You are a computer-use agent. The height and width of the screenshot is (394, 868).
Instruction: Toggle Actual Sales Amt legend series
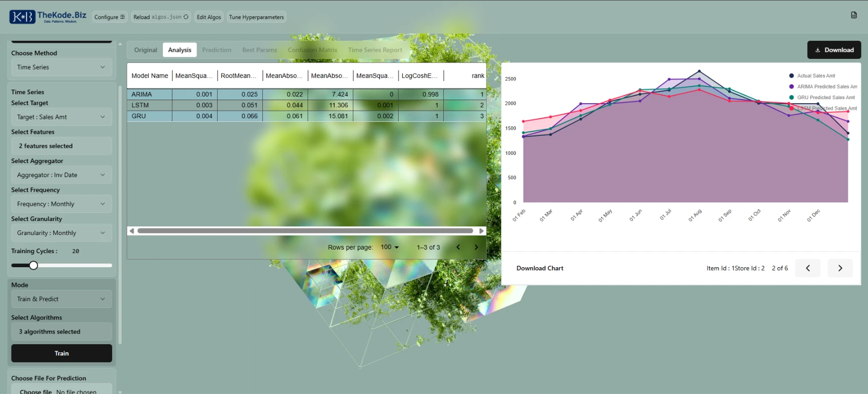click(x=815, y=76)
